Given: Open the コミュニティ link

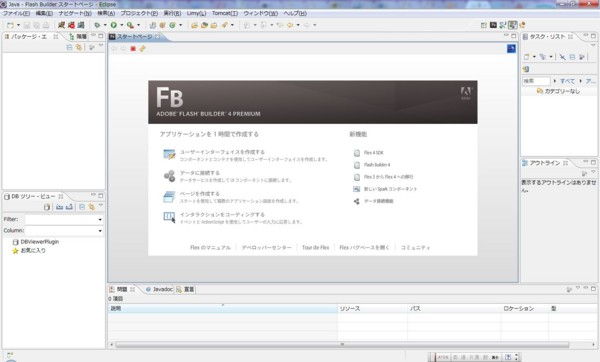Looking at the screenshot, I should (415, 248).
